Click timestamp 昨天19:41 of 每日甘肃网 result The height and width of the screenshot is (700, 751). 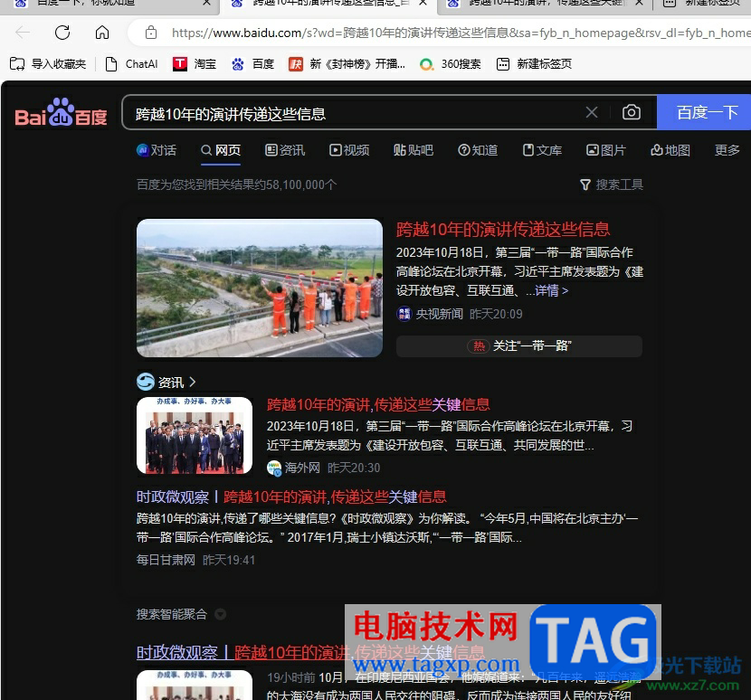tap(229, 560)
